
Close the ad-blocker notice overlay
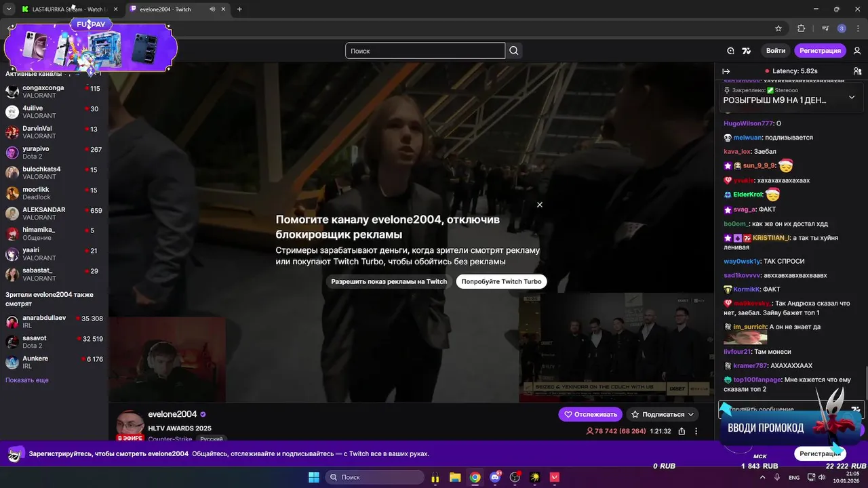[x=540, y=205]
